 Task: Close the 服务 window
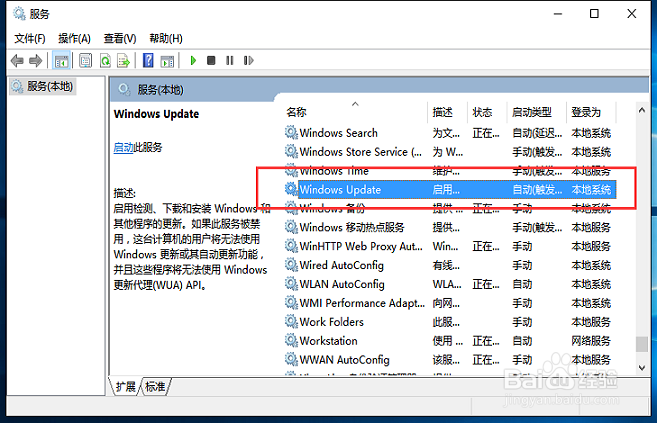(631, 14)
